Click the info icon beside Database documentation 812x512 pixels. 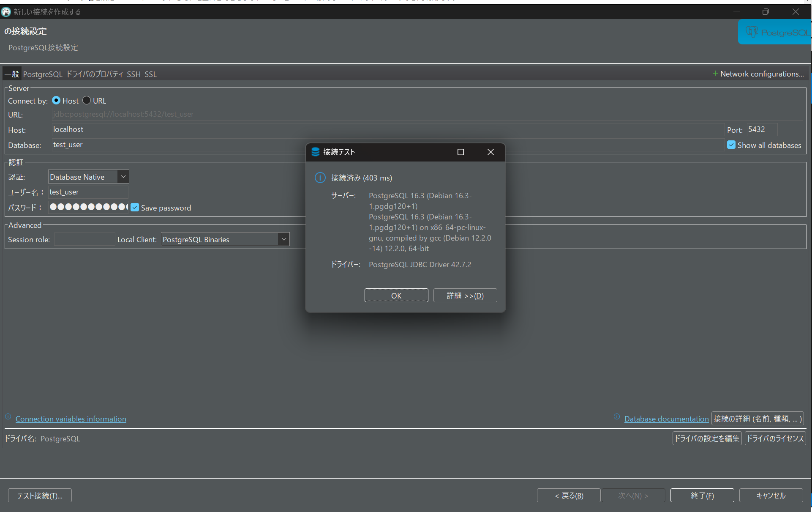tap(617, 417)
